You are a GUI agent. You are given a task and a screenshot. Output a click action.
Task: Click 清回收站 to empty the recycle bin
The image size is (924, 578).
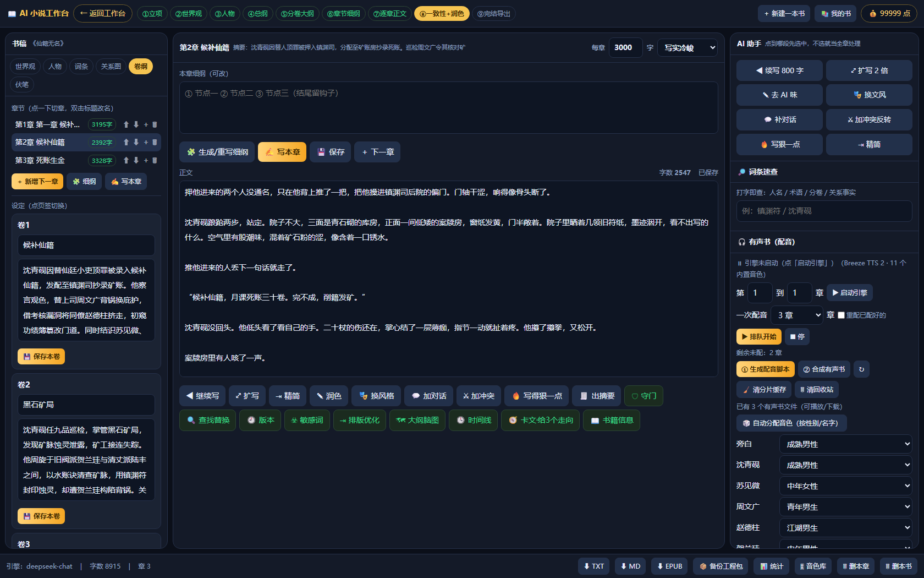(x=816, y=390)
